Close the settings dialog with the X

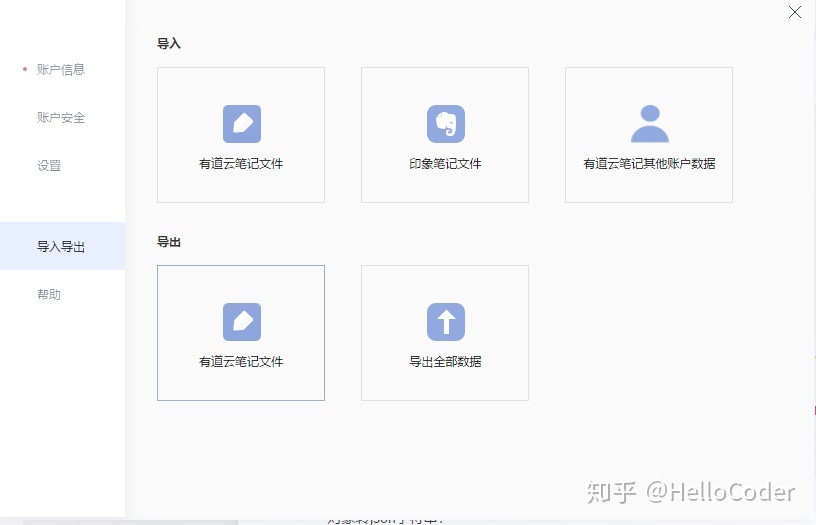tap(795, 12)
